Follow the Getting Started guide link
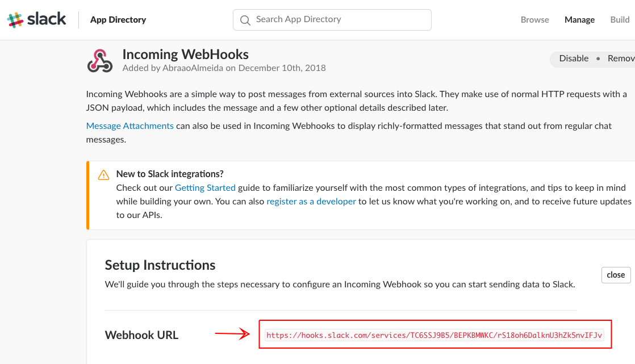 pos(205,187)
